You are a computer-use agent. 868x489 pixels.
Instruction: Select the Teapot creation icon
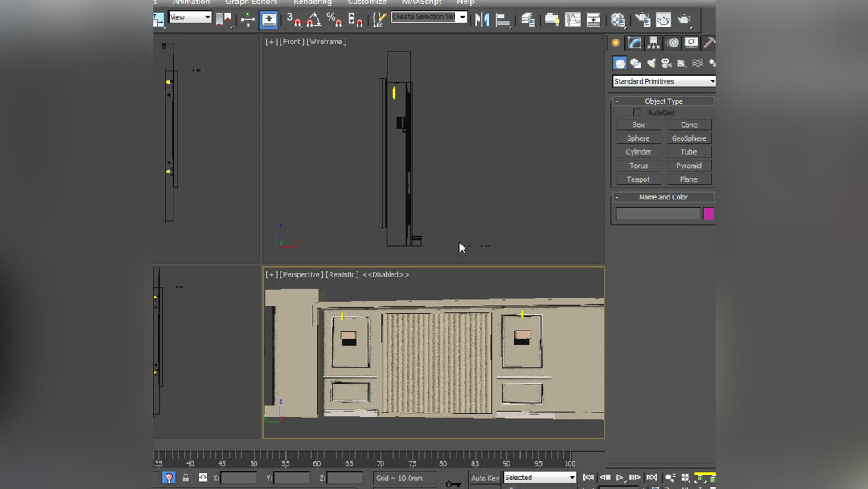click(x=637, y=178)
